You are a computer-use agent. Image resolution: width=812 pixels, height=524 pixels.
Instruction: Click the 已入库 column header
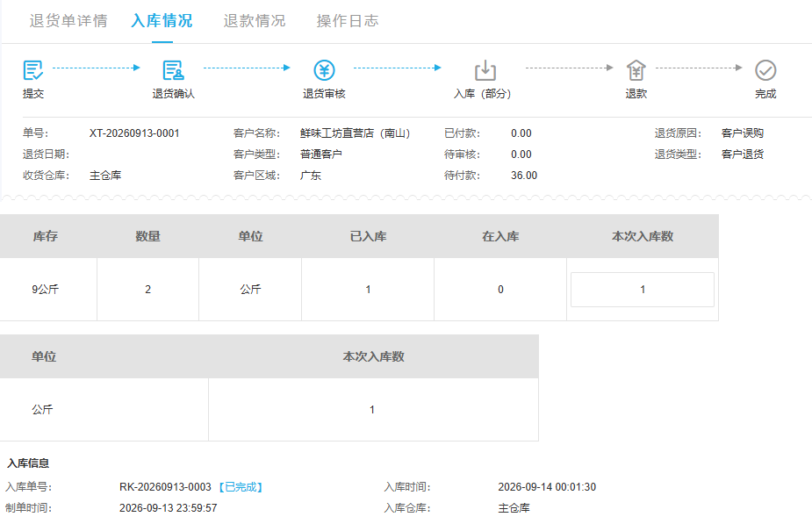(x=368, y=236)
